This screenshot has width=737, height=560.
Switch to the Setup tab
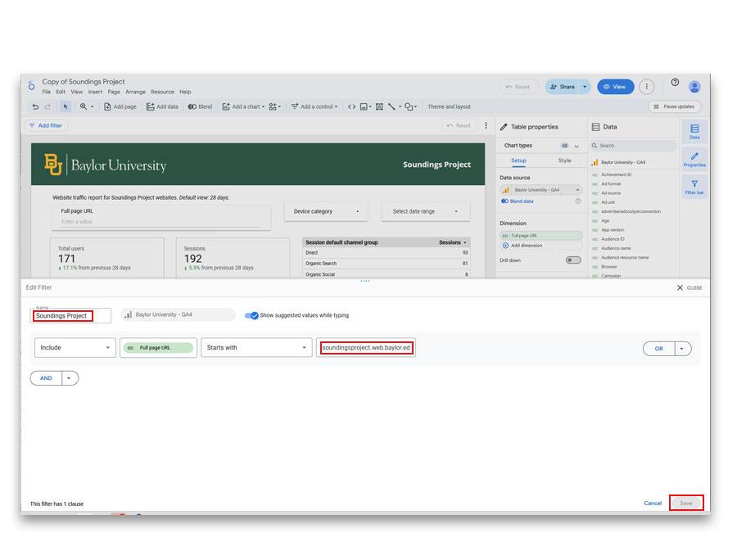[x=518, y=160]
